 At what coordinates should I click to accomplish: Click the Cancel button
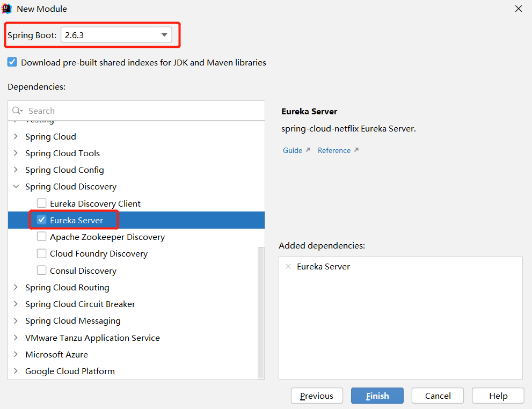tap(438, 396)
